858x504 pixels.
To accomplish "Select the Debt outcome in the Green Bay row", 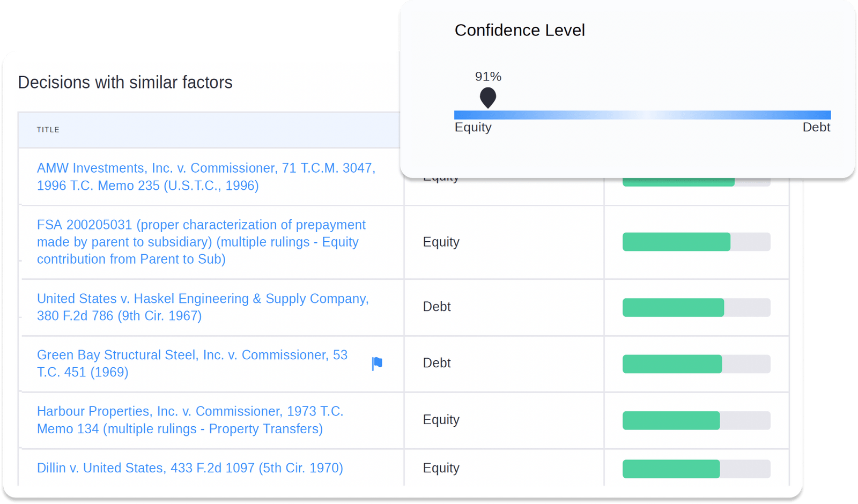I will point(437,363).
